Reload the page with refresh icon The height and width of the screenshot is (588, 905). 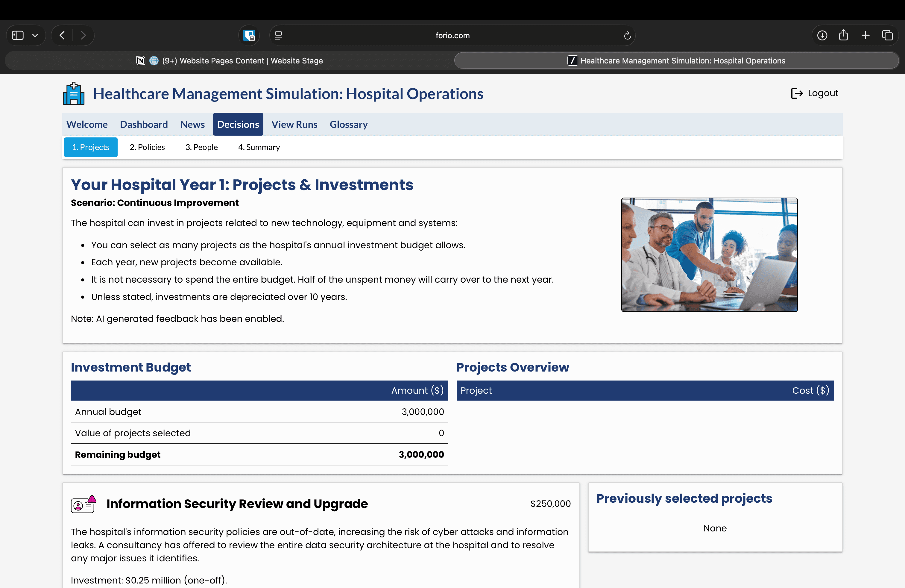pyautogui.click(x=627, y=35)
